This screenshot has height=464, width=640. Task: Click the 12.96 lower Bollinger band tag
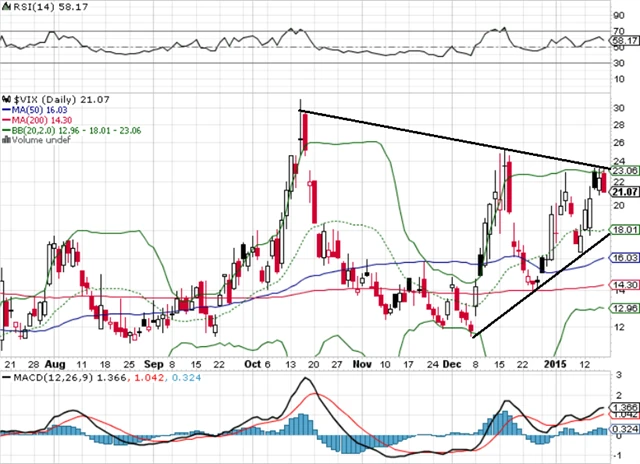pos(624,309)
